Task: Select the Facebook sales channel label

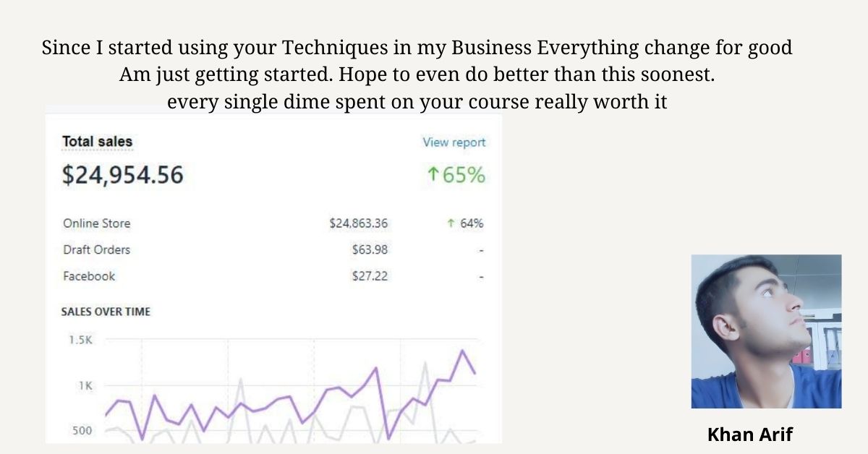Action: (89, 276)
